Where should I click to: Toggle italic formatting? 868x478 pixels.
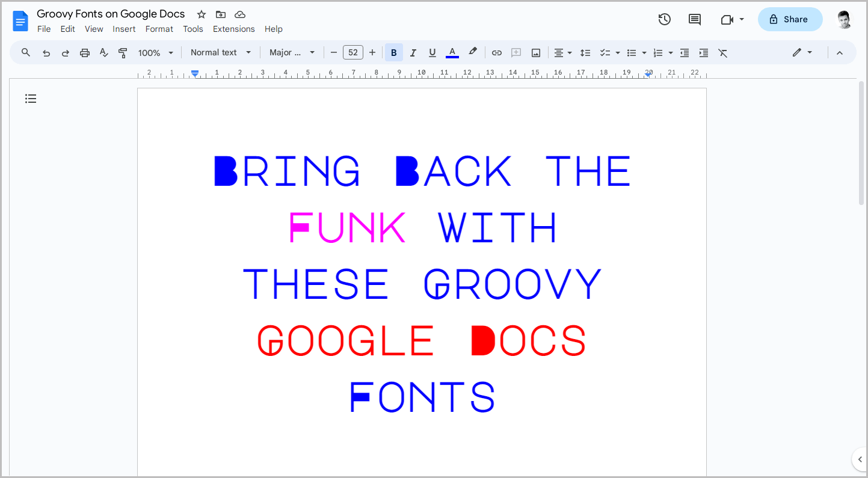413,52
